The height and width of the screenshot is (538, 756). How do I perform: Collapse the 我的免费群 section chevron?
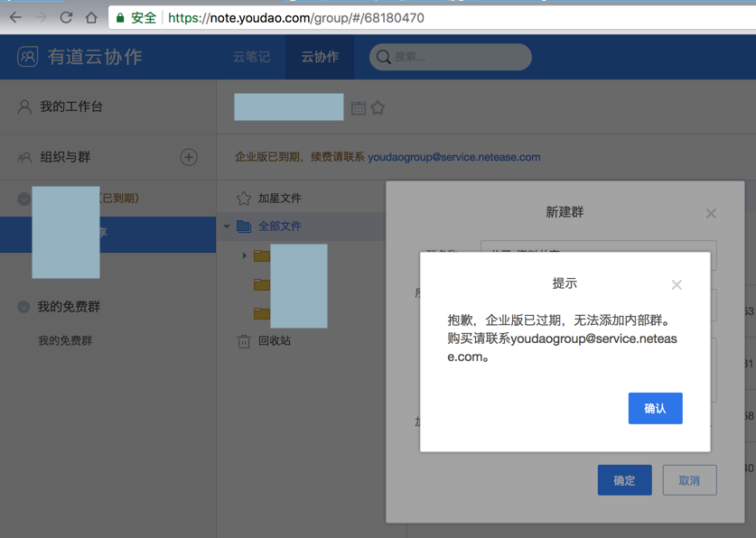[x=23, y=307]
